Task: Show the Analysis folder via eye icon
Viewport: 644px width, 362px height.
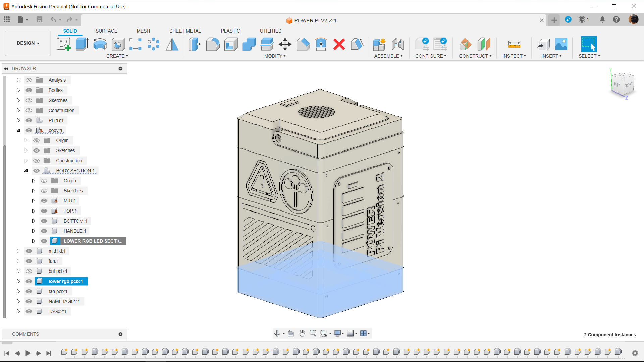Action: (x=29, y=80)
